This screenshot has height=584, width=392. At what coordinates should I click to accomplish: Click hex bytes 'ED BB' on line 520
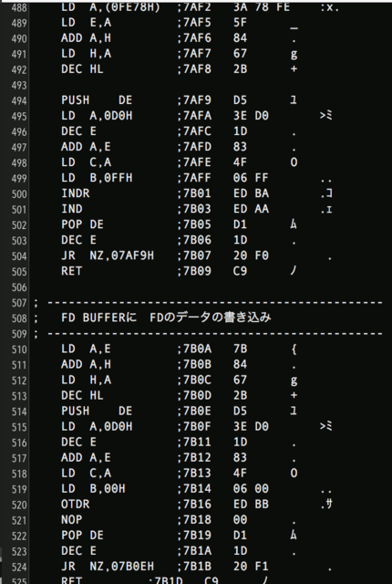pyautogui.click(x=251, y=505)
